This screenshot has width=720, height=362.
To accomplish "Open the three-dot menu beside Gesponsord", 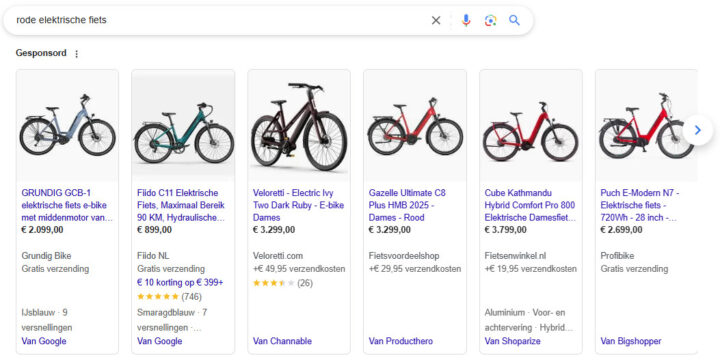I will [77, 54].
